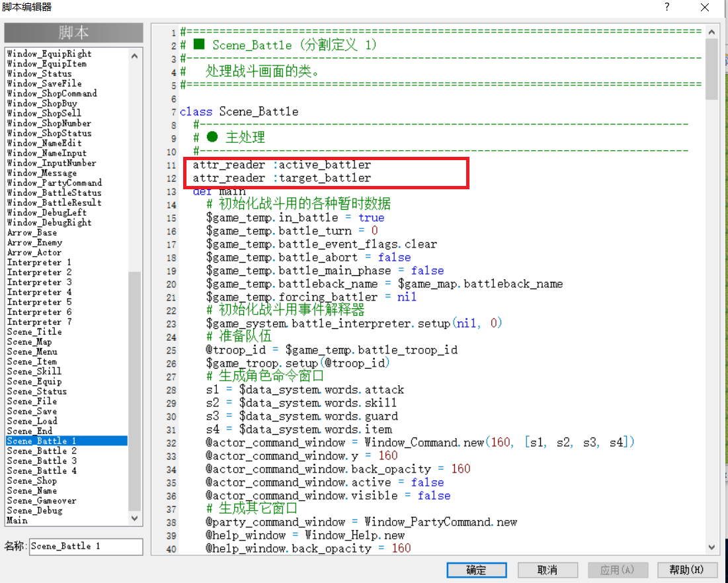Viewport: 728px width, 583px height.
Task: Click the code editor vertical scrollbar thumb
Action: click(711, 69)
